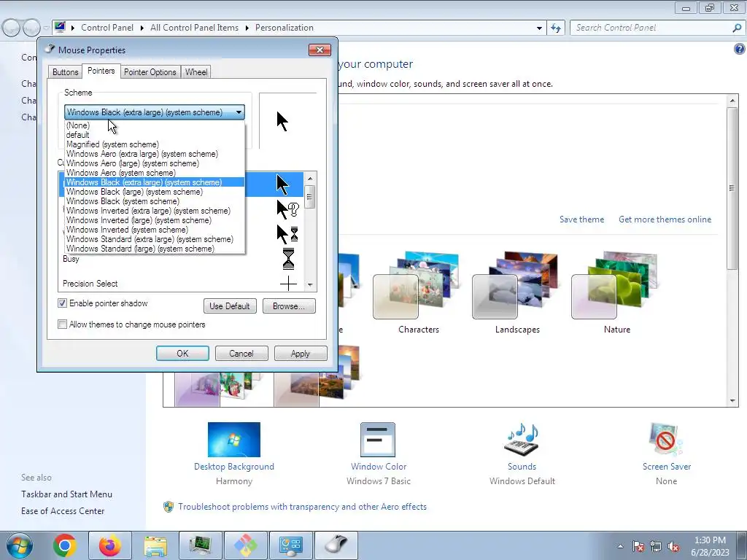Viewport: 747px width, 560px height.
Task: Open the Mouse Properties taskbar item
Action: pos(336,545)
